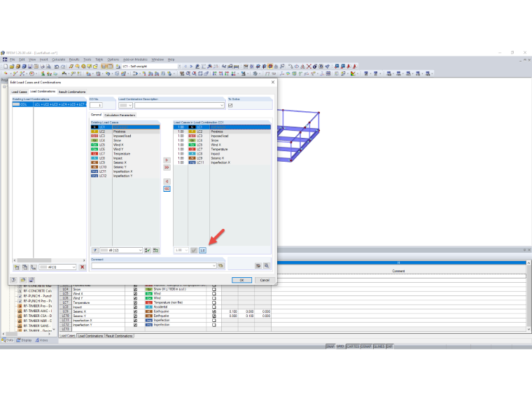Click the renumber combination icon
532x399 pixels.
(34, 267)
